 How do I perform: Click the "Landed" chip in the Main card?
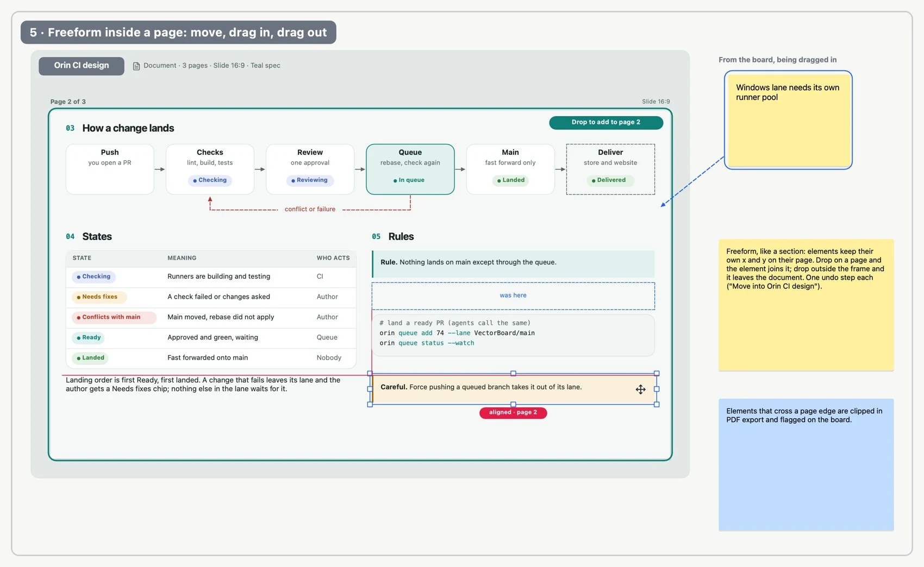(x=511, y=180)
